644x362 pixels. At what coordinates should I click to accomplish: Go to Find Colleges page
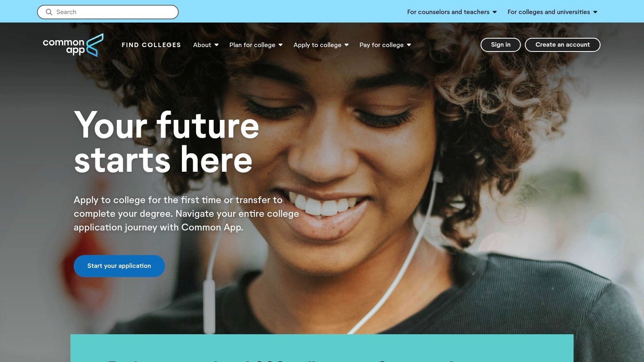(x=151, y=45)
